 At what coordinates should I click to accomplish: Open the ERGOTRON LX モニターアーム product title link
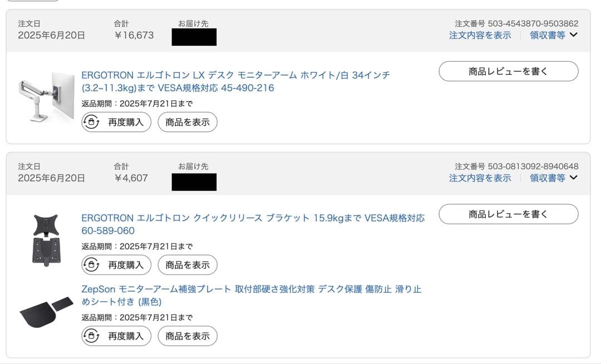[x=223, y=74]
